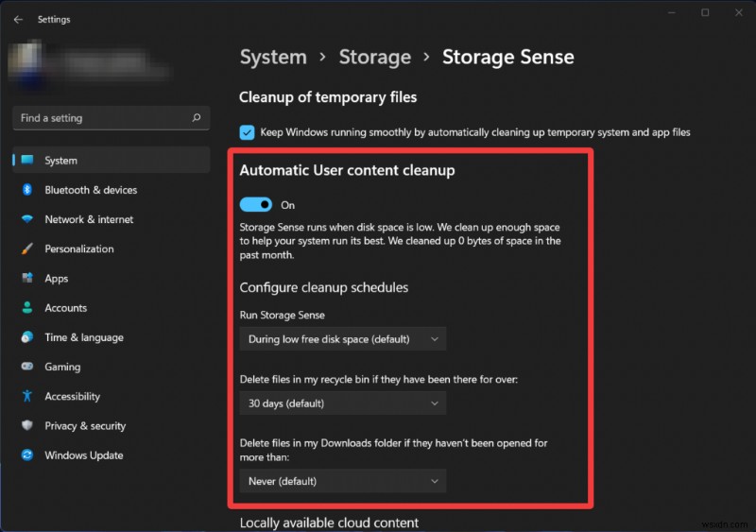Viewport: 756px width, 532px height.
Task: Click the search magnifier icon
Action: 197,118
